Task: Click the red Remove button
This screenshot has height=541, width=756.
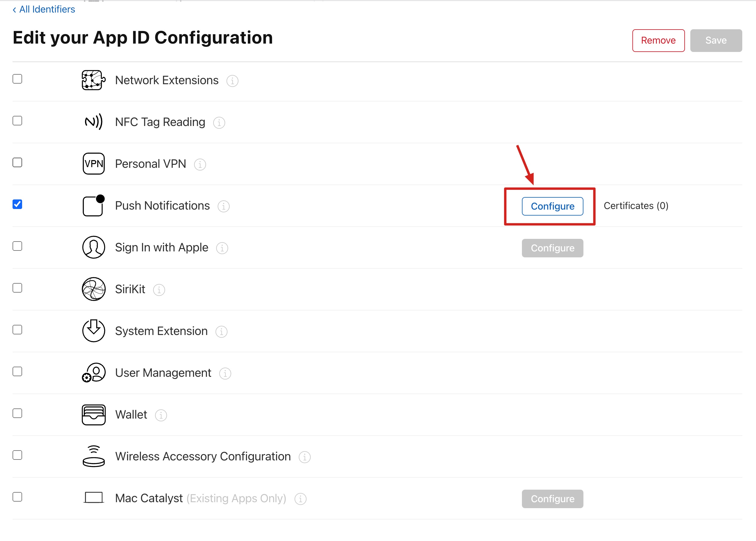Action: [658, 41]
